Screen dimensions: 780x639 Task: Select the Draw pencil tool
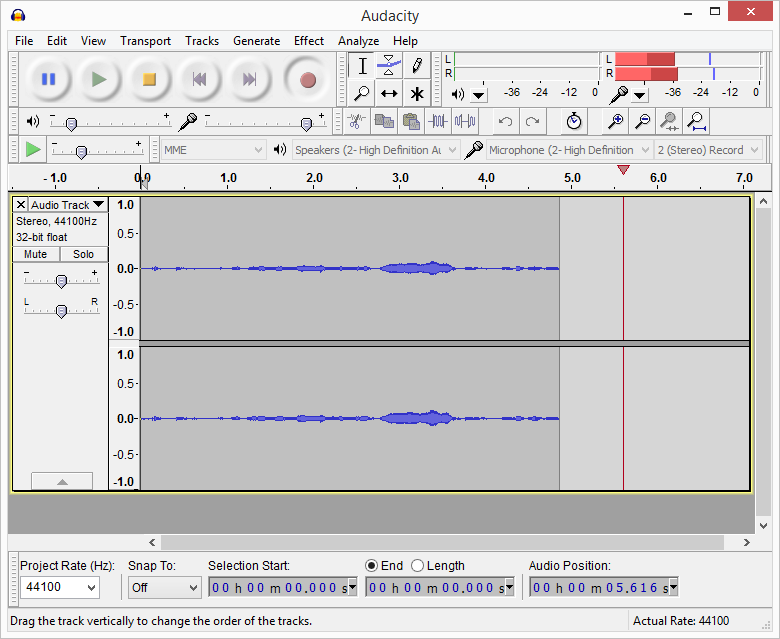click(416, 66)
